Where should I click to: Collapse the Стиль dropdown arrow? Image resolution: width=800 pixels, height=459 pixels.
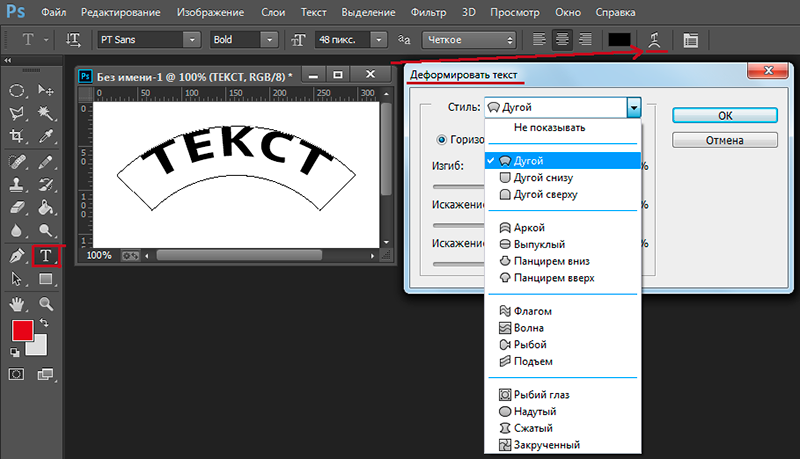click(x=634, y=108)
